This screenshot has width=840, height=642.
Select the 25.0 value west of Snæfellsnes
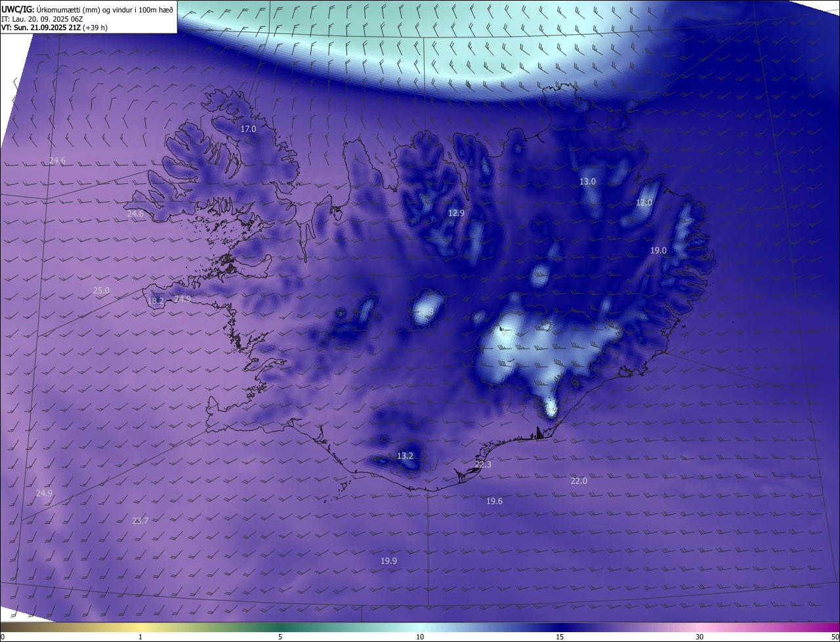101,290
